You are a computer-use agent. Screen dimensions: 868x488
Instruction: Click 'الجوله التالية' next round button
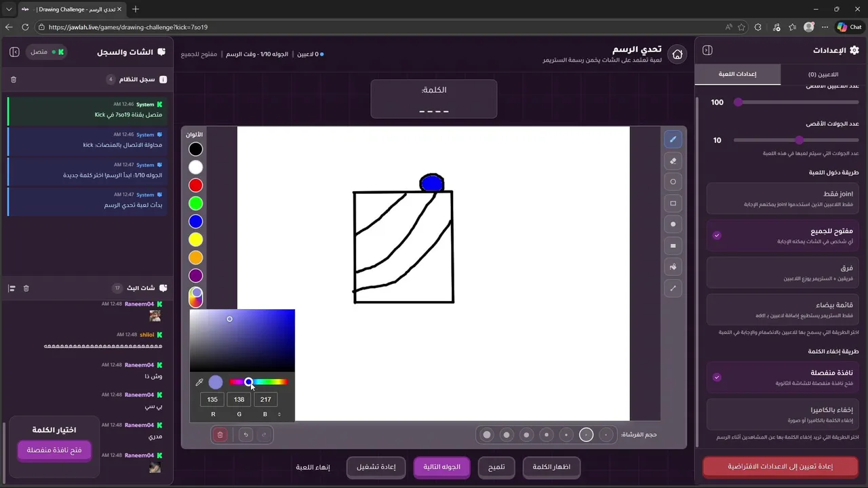pos(441,467)
